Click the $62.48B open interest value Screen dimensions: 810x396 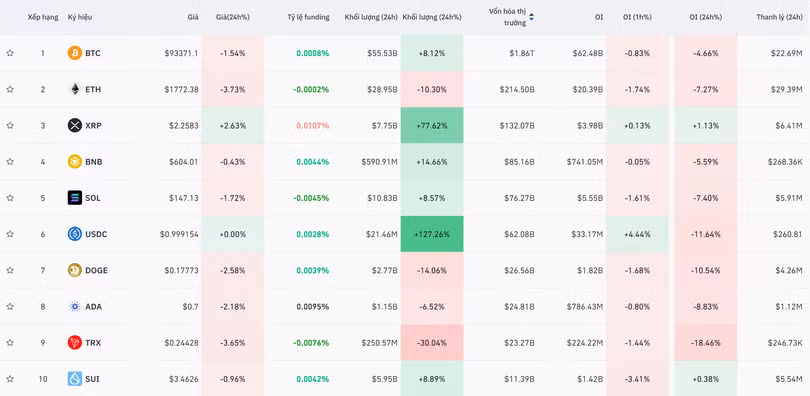coord(587,53)
